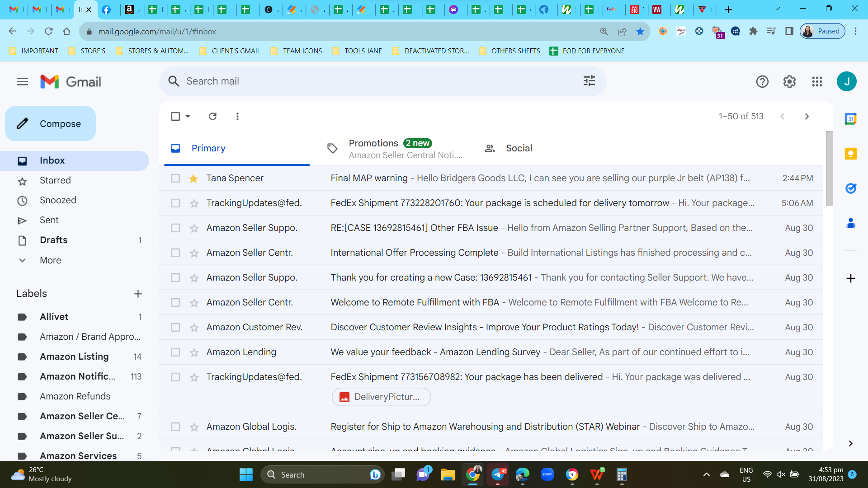The width and height of the screenshot is (868, 488).
Task: Open Windows Start menu
Action: [246, 475]
